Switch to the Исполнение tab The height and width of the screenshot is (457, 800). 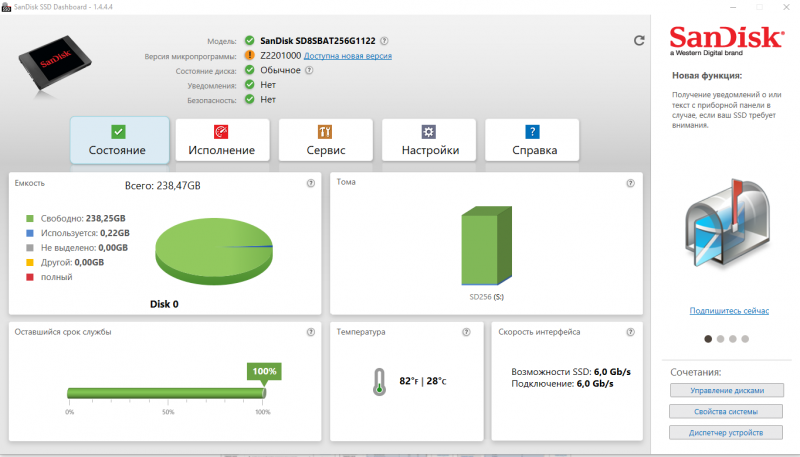[222, 140]
